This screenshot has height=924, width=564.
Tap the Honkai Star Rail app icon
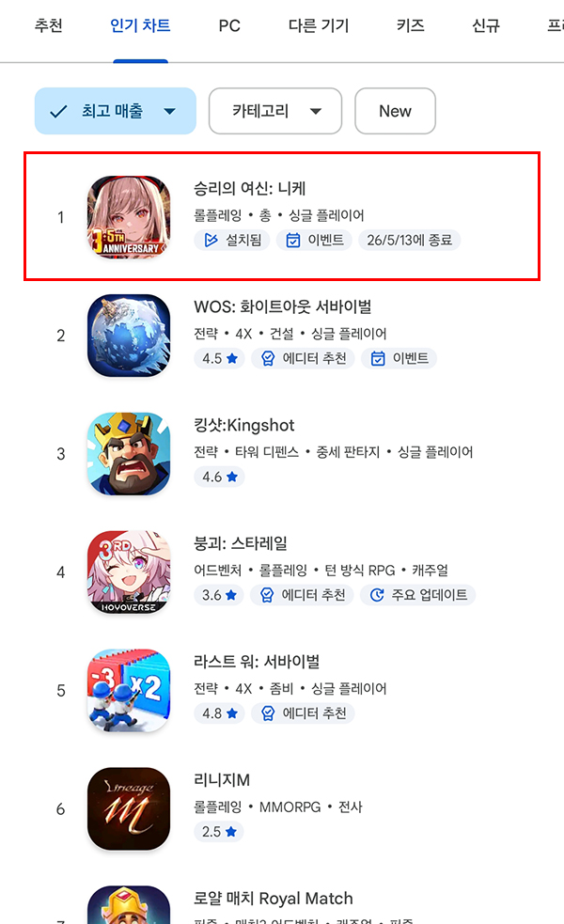tap(129, 572)
